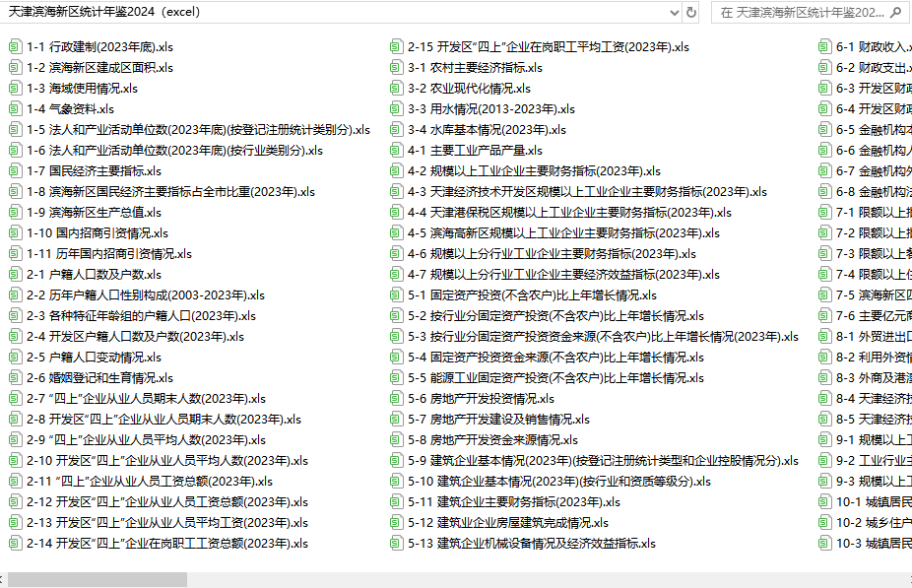Screen dimensions: 912x588
Task: Click file icon of 5-8 房地产开发资金来源情况.xls
Action: [x=397, y=439]
